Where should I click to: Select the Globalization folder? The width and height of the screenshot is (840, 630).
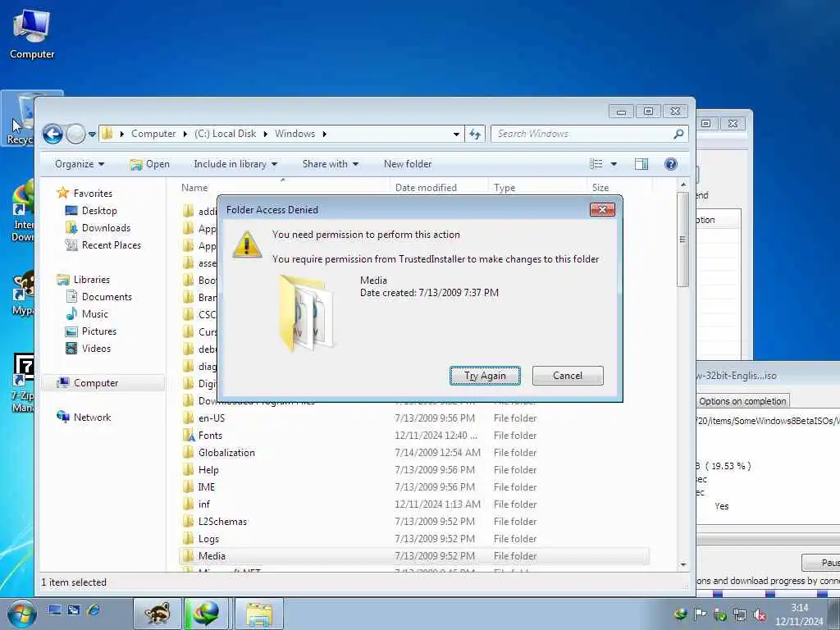tap(226, 453)
